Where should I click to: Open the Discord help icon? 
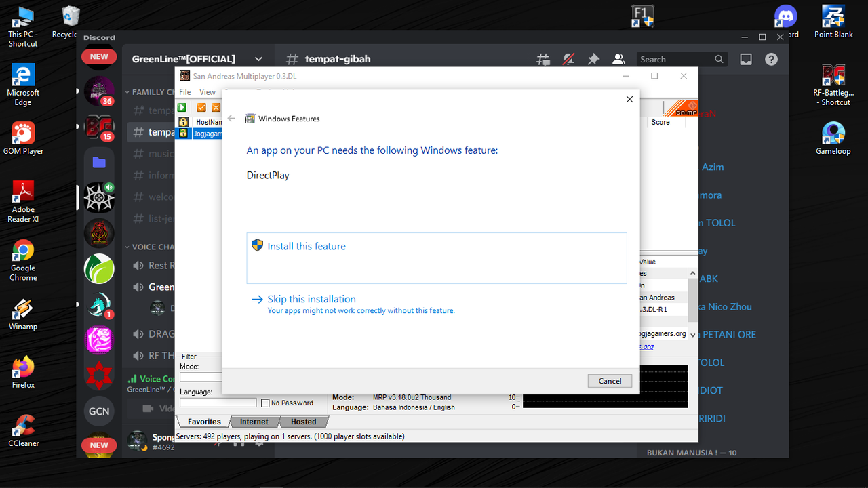click(771, 59)
